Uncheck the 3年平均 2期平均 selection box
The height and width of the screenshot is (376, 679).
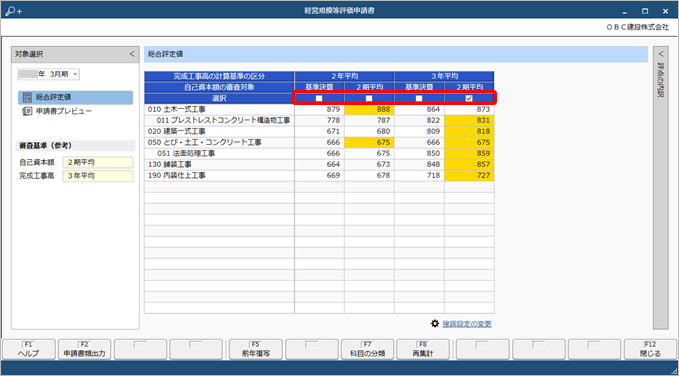469,98
